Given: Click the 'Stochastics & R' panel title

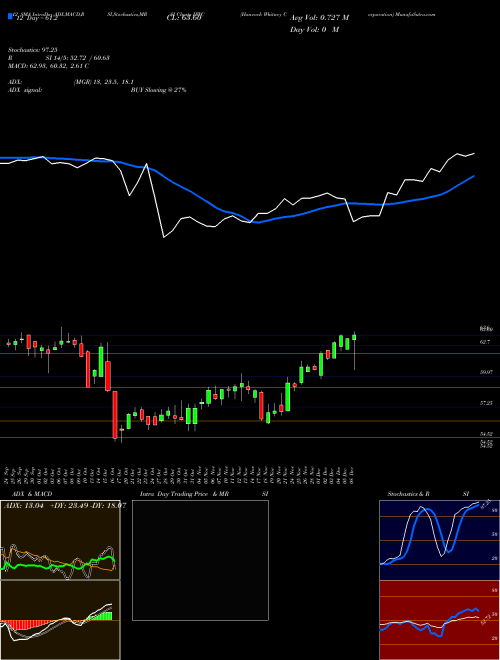Looking at the screenshot, I should pyautogui.click(x=409, y=494).
